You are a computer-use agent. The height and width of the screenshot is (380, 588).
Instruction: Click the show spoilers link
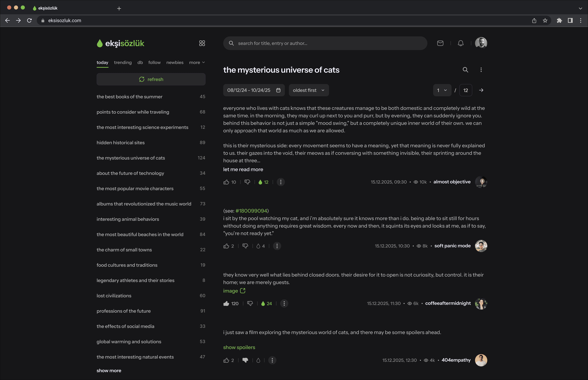point(239,347)
